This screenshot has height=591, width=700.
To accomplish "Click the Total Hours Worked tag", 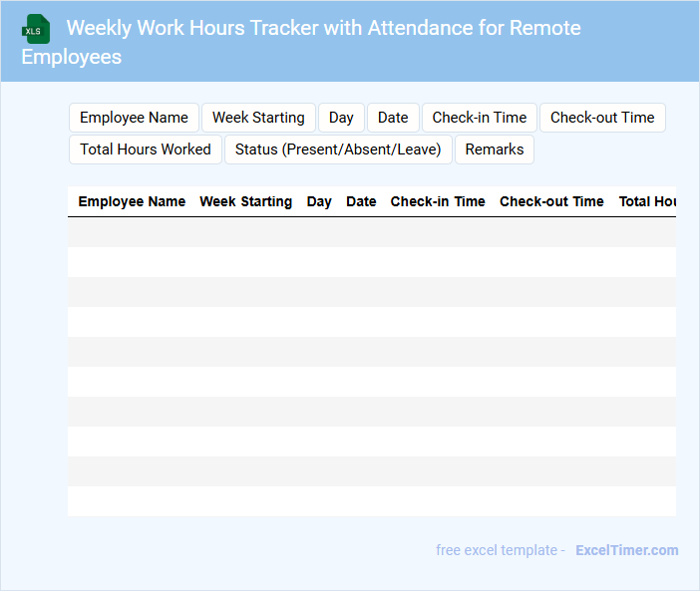I will (146, 149).
